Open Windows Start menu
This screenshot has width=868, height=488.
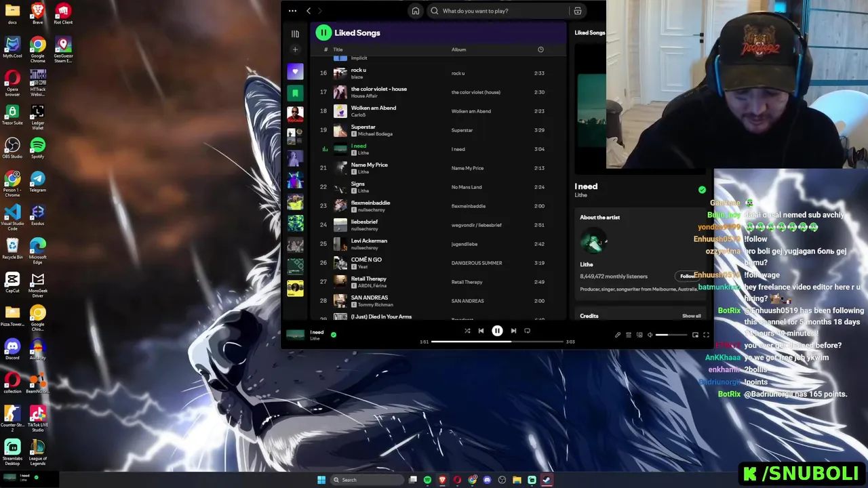pos(321,480)
